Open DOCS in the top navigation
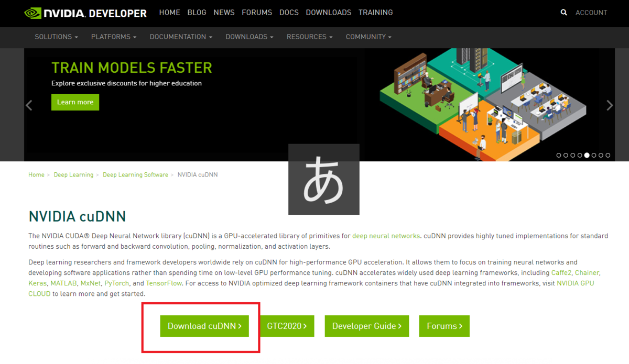This screenshot has height=364, width=629. click(x=289, y=13)
